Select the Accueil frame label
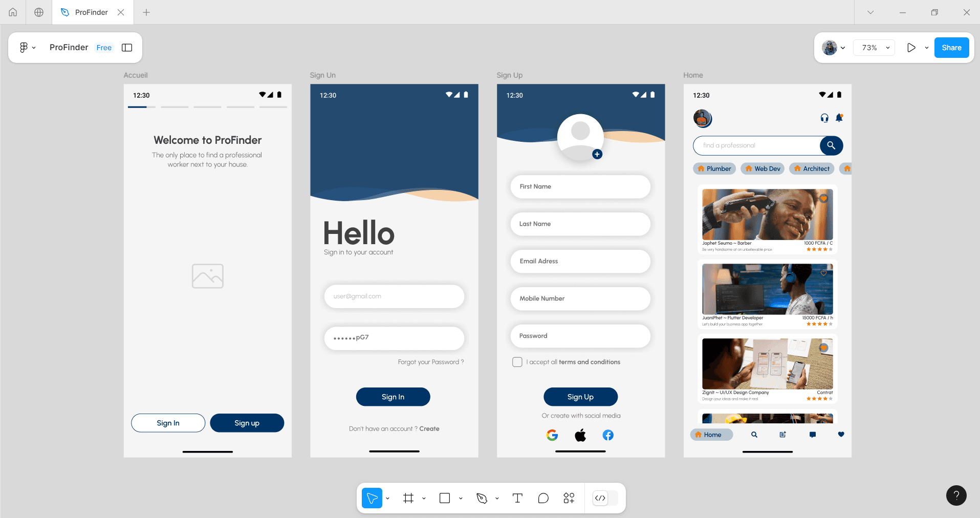Image resolution: width=980 pixels, height=518 pixels. point(136,75)
